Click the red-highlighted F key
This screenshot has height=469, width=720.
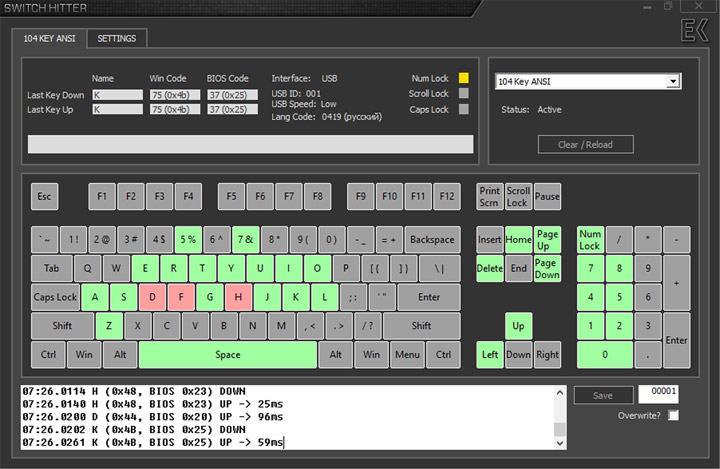[x=181, y=297]
